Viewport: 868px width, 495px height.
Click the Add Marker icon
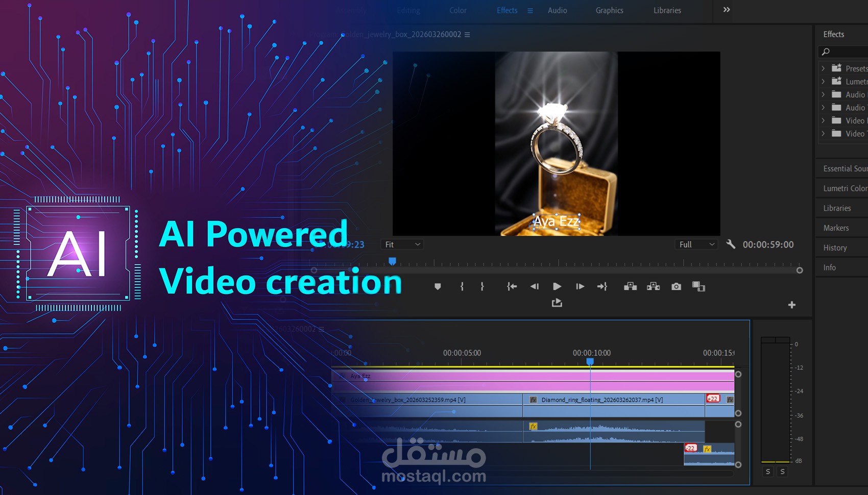pos(438,286)
